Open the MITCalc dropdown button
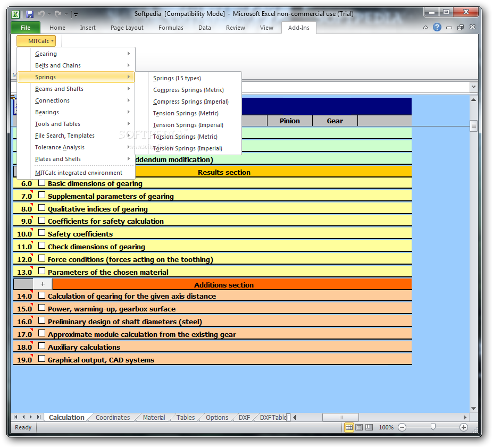Viewport: 493px width, 448px height. [x=36, y=41]
